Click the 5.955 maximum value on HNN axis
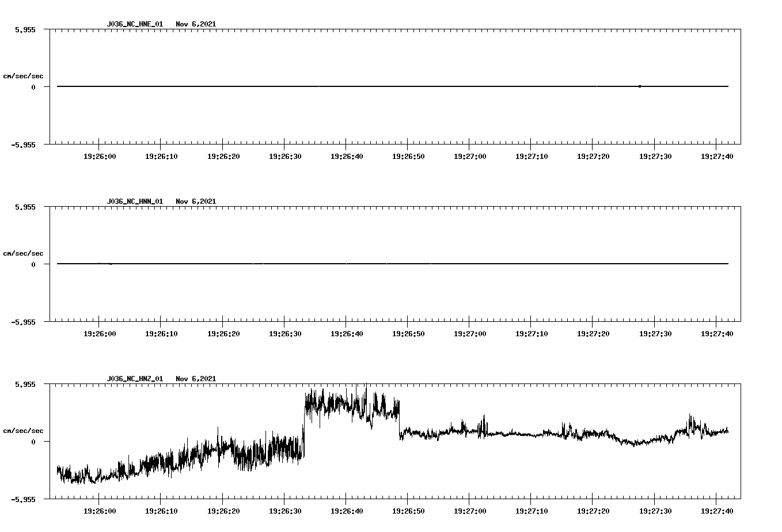This screenshot has width=782, height=532. click(25, 207)
